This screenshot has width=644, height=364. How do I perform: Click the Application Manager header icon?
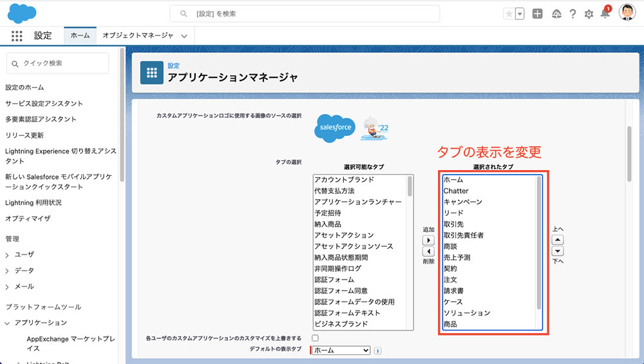pyautogui.click(x=151, y=73)
